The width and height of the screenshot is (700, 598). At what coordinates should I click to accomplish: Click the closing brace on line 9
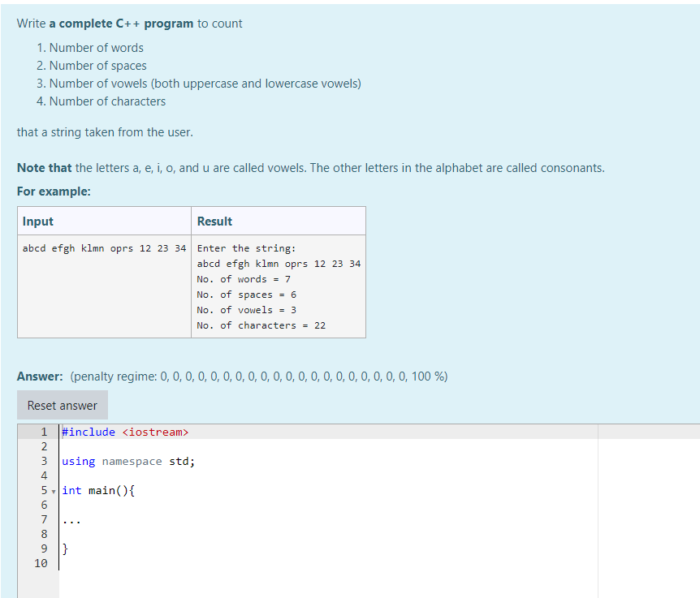click(x=64, y=549)
